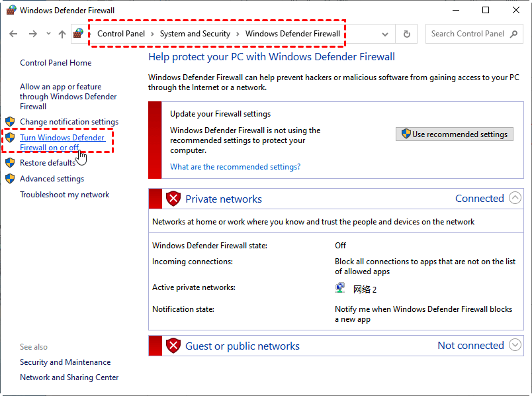
Task: Open What are the recommended settings link
Action: (x=235, y=167)
